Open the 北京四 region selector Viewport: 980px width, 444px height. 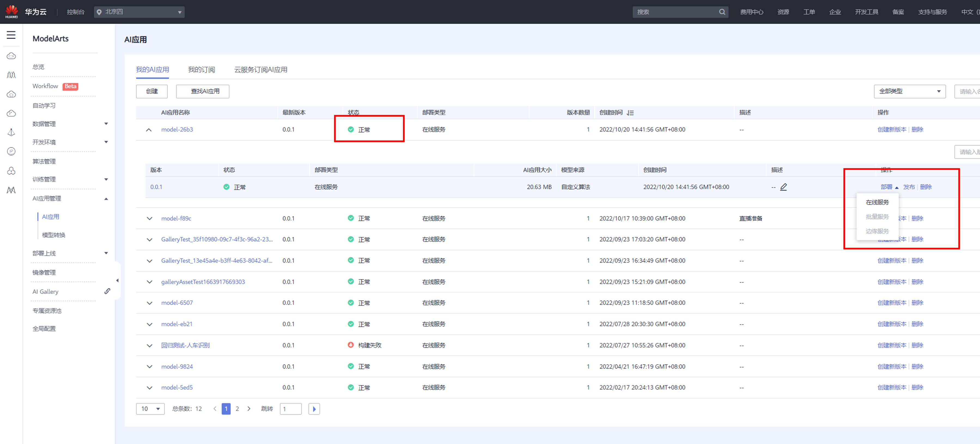tap(139, 12)
